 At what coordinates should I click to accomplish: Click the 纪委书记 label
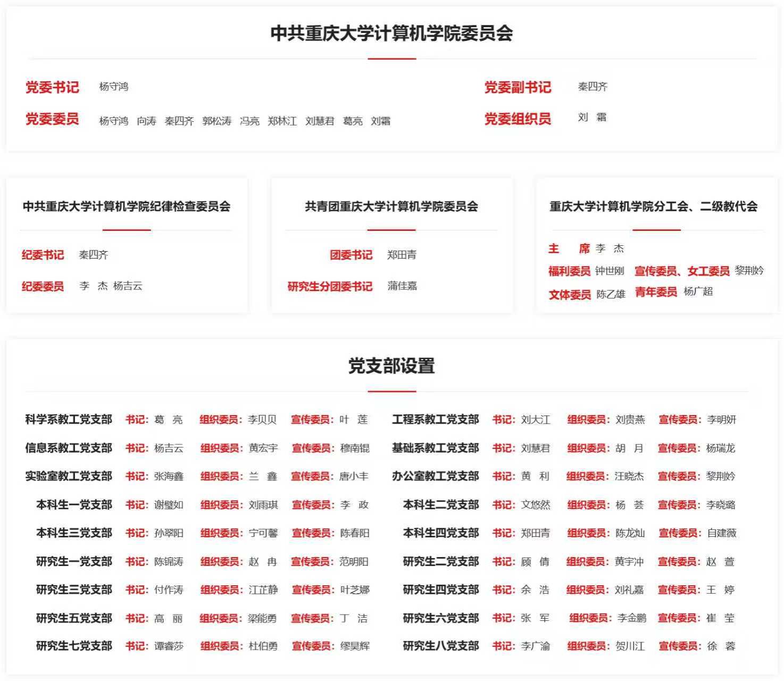pyautogui.click(x=43, y=255)
